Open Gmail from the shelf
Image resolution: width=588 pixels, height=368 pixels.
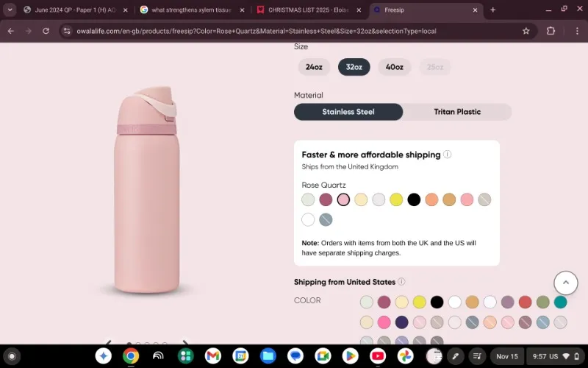coord(213,356)
